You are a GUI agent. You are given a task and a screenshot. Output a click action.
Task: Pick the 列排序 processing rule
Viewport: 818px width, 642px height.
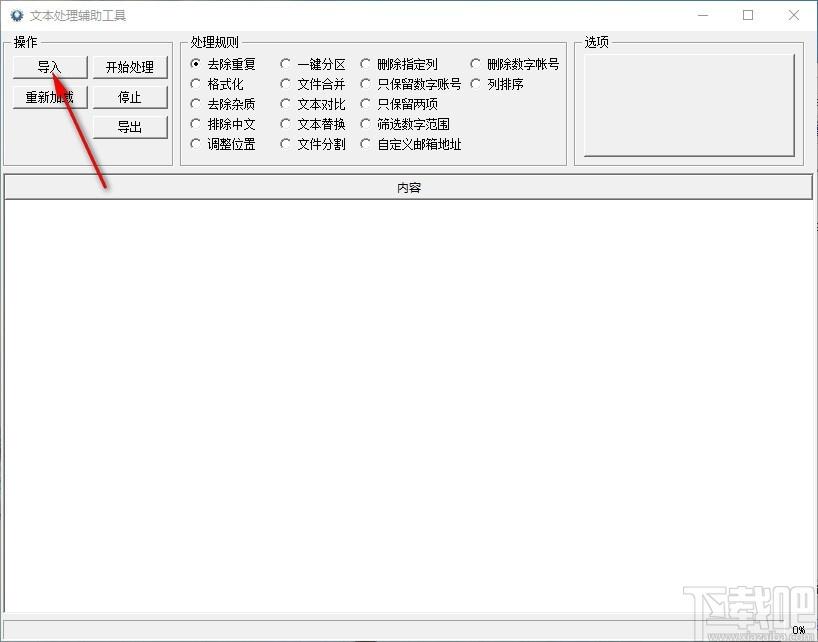(497, 84)
